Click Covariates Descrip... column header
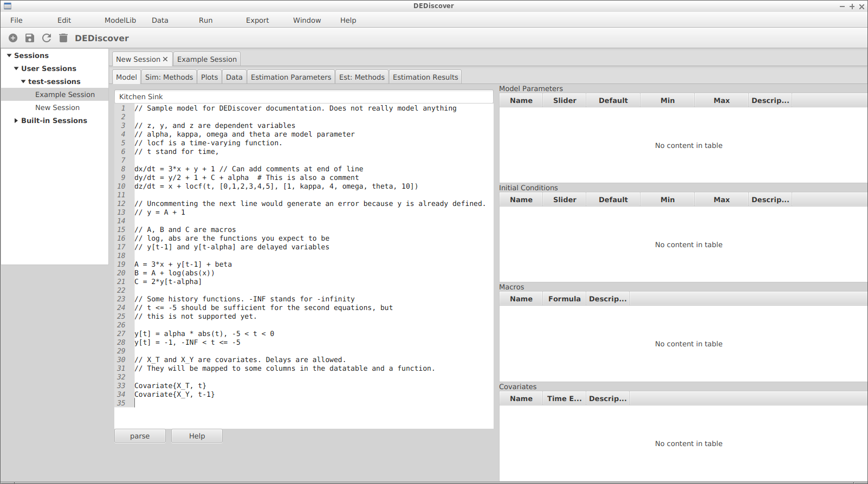The width and height of the screenshot is (868, 484). tap(608, 398)
